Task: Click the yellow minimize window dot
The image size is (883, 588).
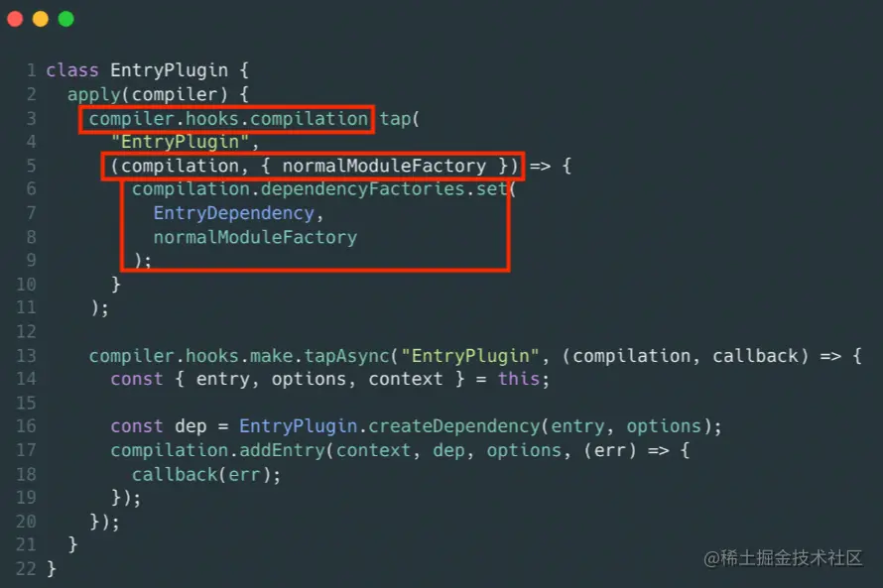Action: point(41,19)
